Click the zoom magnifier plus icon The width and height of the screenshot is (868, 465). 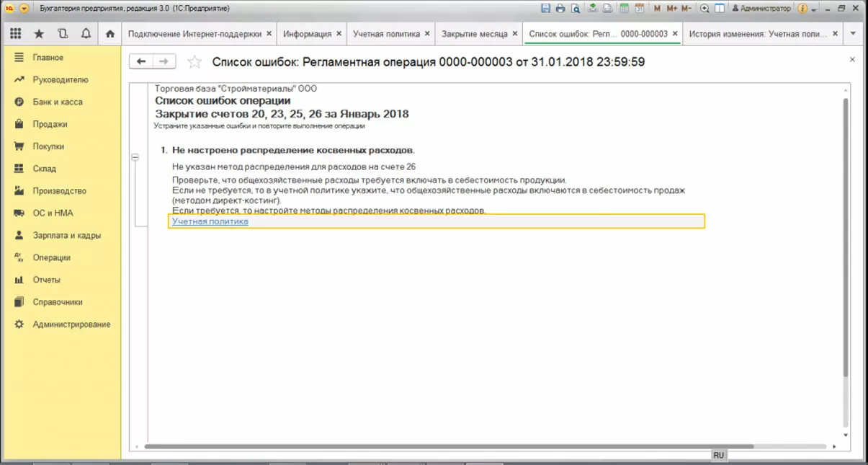click(x=704, y=9)
